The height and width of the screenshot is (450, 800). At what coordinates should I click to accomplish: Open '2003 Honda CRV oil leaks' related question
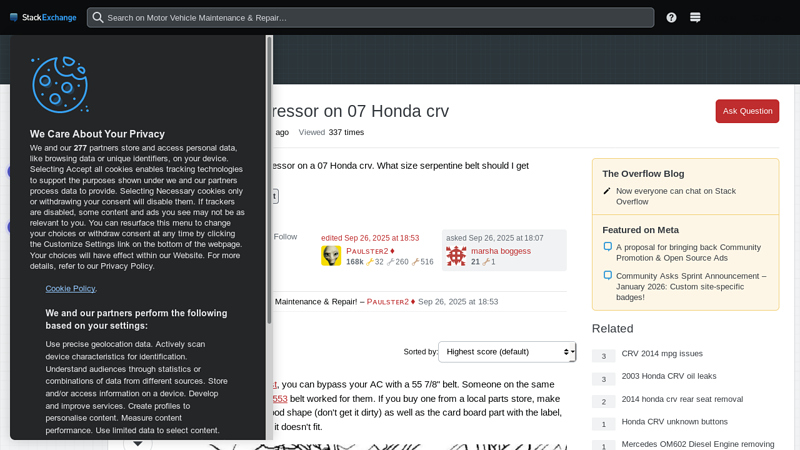tap(668, 376)
